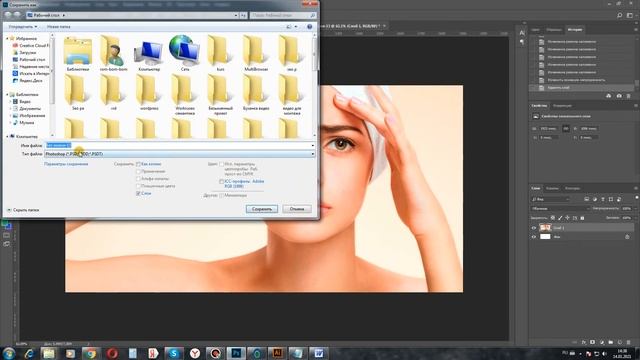640x360 pixels.
Task: Switch to the Свойства tab
Action: pos(539,106)
